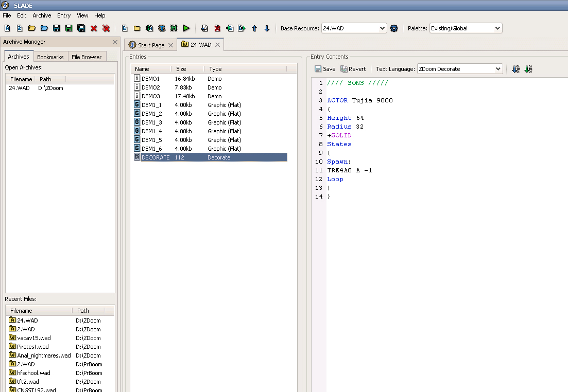Click the New Directory folder icon
The height and width of the screenshot is (392, 568).
pyautogui.click(x=137, y=28)
